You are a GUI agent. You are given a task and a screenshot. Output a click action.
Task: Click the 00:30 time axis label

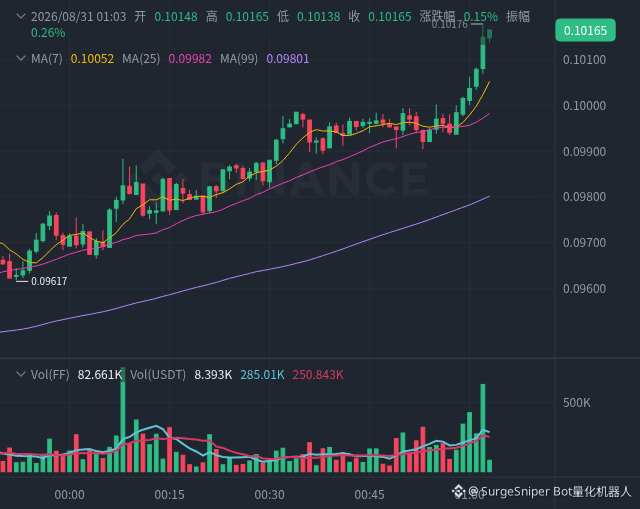[269, 495]
